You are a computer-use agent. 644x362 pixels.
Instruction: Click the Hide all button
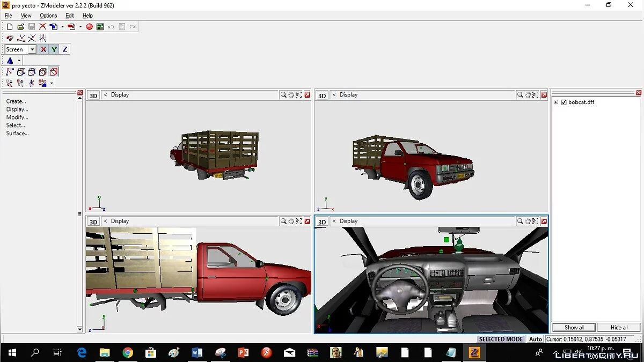point(619,327)
